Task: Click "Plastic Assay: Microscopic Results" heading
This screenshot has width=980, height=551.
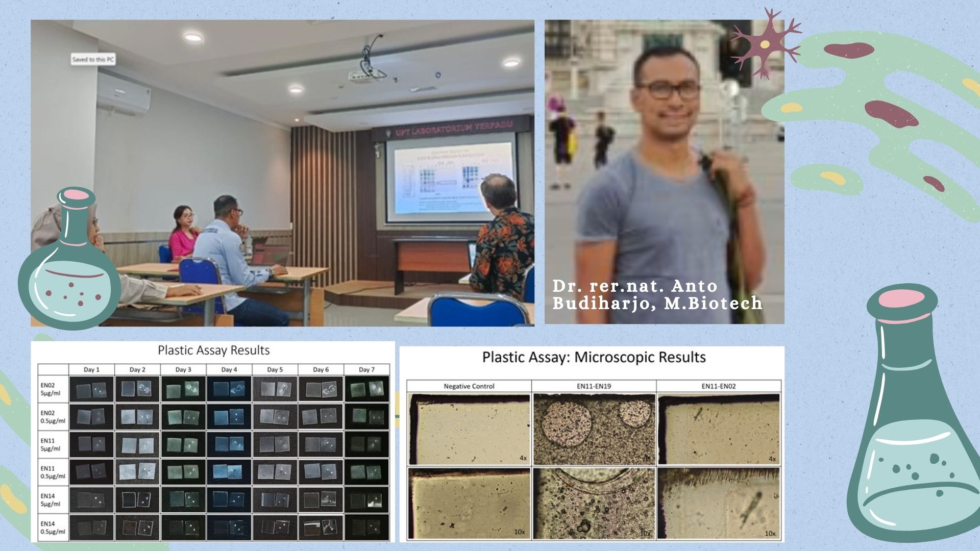Action: pos(594,357)
